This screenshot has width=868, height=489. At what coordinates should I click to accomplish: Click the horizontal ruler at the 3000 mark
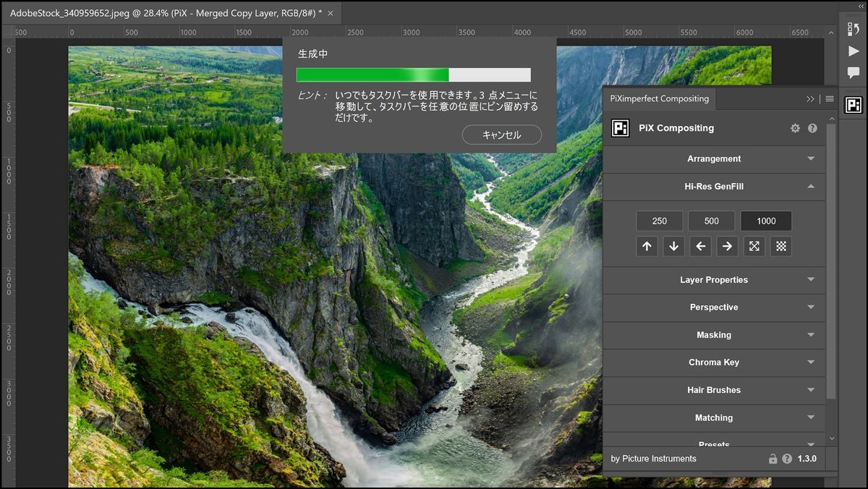[410, 32]
